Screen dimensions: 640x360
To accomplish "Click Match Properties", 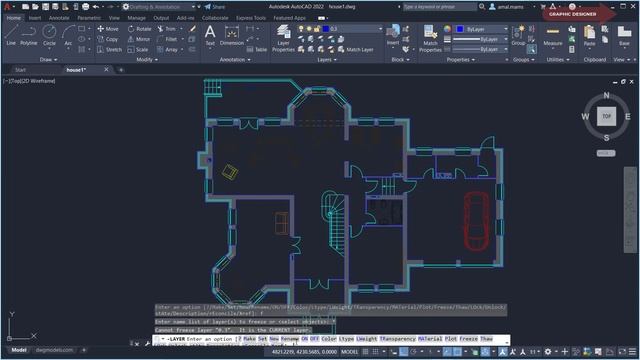I will pyautogui.click(x=430, y=38).
